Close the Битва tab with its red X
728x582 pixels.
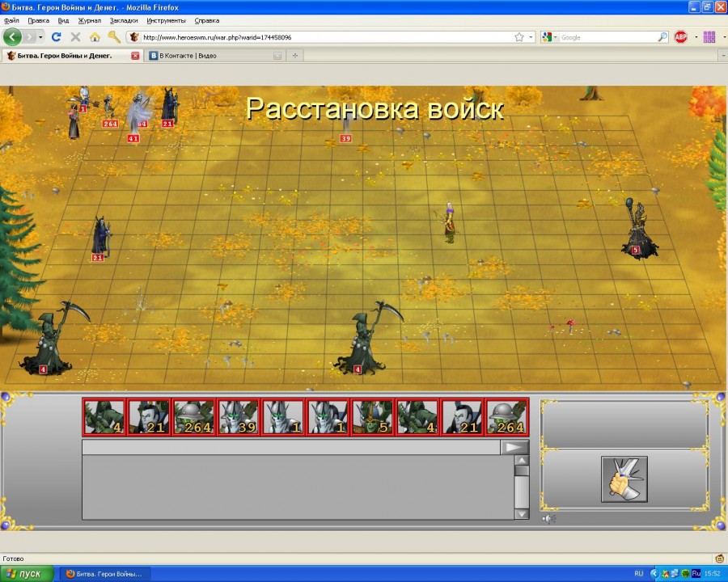pos(135,56)
